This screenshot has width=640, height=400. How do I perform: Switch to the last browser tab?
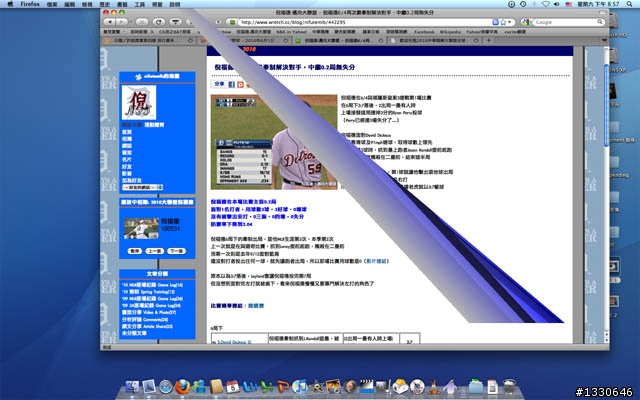pos(434,41)
